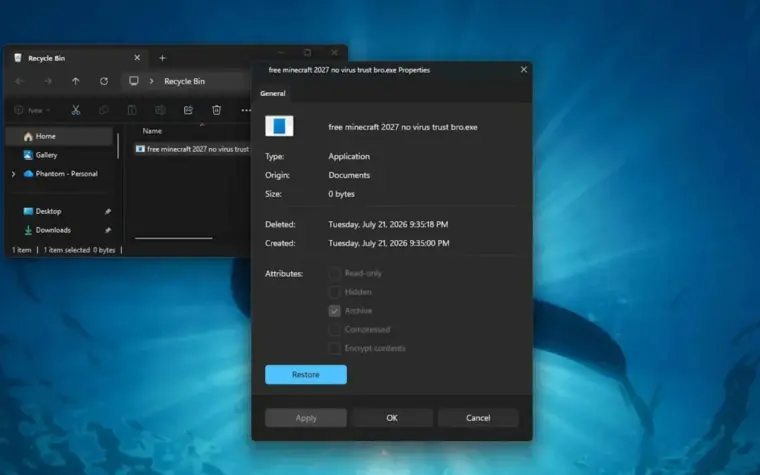Click the Refresh icon in Recycle Bin window
The image size is (760, 475).
coord(104,81)
